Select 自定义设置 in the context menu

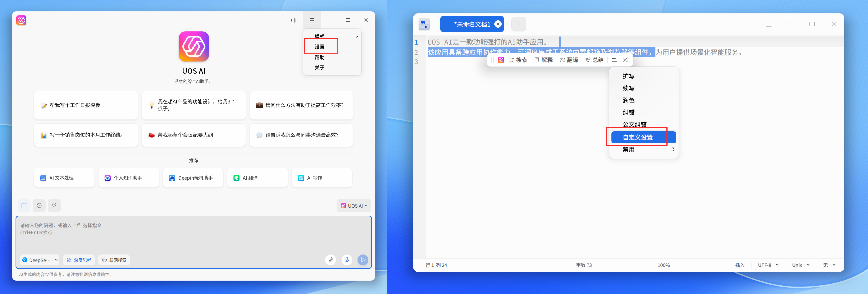coord(643,137)
